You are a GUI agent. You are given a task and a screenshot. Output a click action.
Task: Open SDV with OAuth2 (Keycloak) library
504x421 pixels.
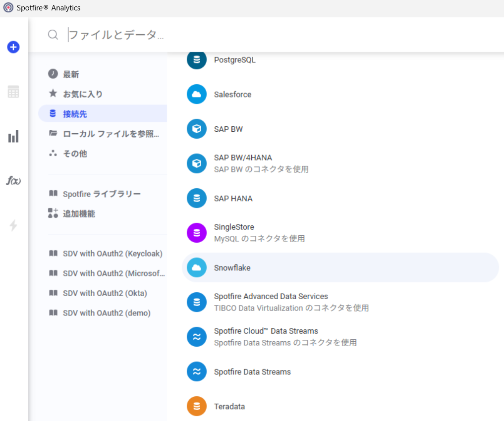coord(103,254)
